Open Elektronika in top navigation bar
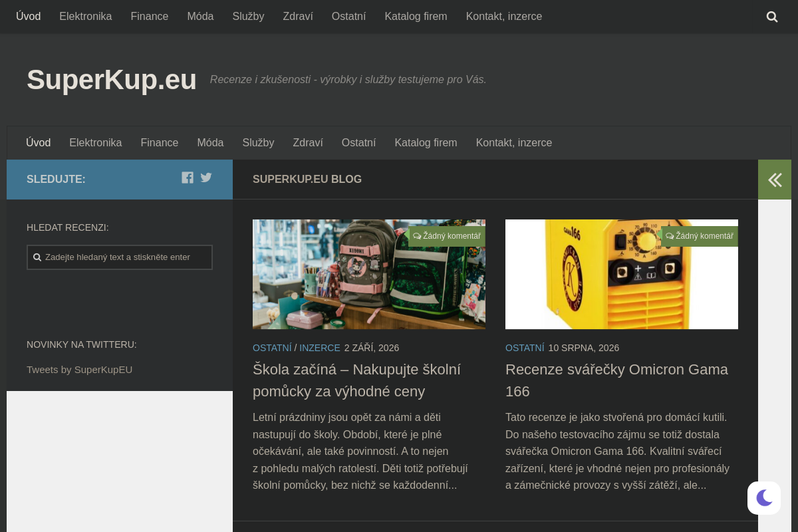This screenshot has width=798, height=532. [86, 17]
